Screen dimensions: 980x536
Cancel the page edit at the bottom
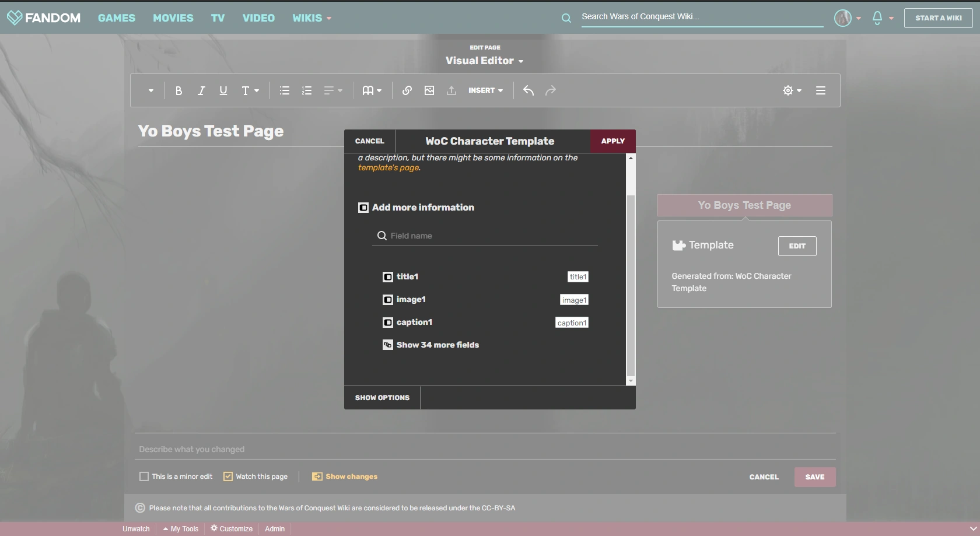(764, 477)
